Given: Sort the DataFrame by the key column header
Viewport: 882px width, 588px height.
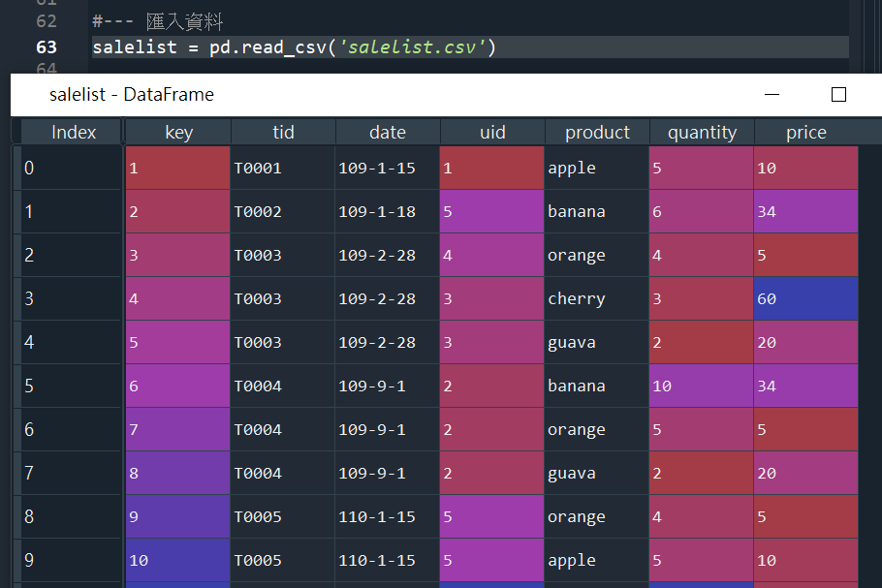Looking at the screenshot, I should pos(177,132).
